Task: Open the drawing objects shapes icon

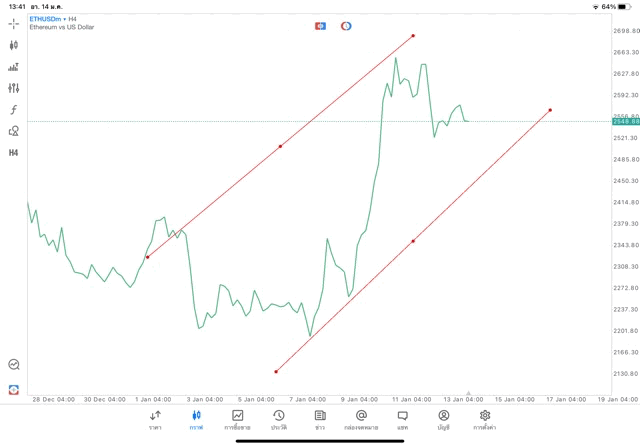Action: click(x=13, y=131)
